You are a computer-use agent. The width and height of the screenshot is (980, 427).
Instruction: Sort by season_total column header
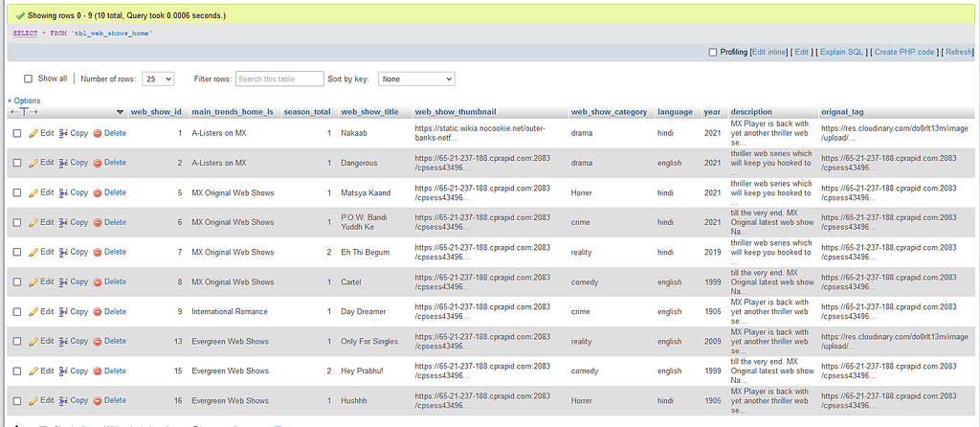(x=307, y=112)
